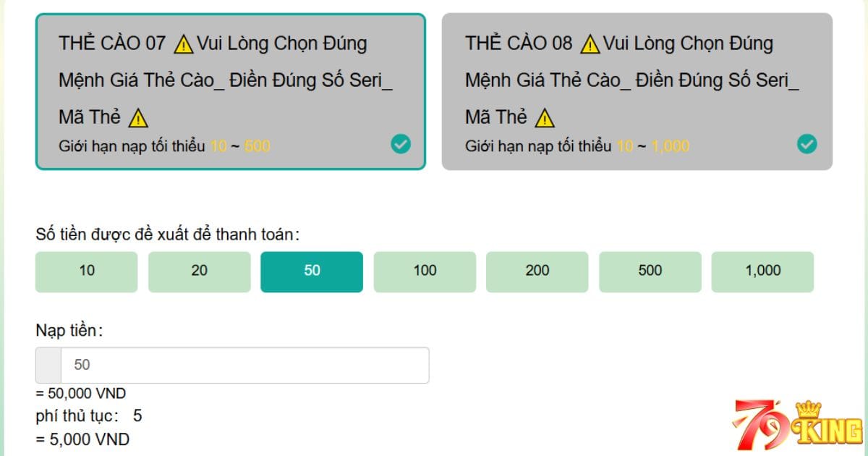Screen dimensions: 868x456
Task: Click the green checkmark on THẺ CÀO 07 card
Action: (x=401, y=145)
